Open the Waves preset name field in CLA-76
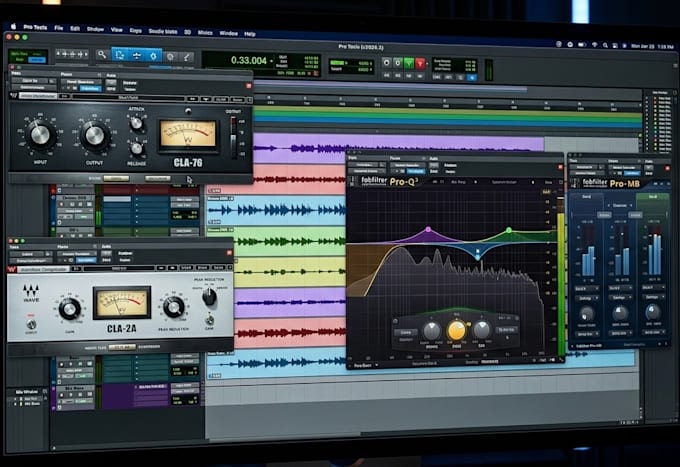 coord(128,98)
